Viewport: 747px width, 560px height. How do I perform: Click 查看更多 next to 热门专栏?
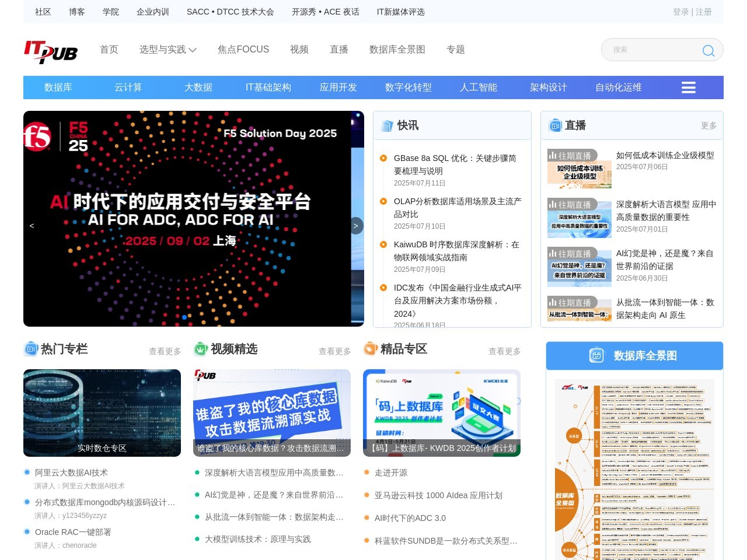(165, 351)
